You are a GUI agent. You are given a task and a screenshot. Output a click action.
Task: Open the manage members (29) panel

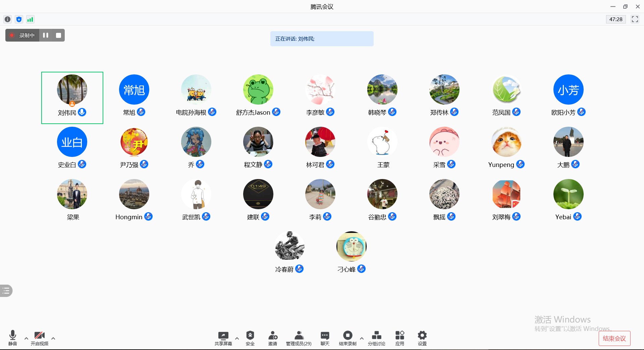(299, 338)
